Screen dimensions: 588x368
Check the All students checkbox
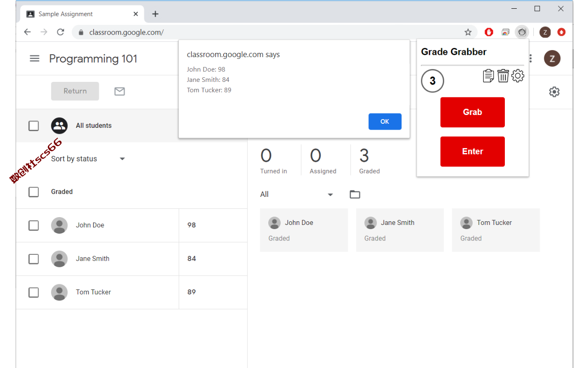point(34,126)
